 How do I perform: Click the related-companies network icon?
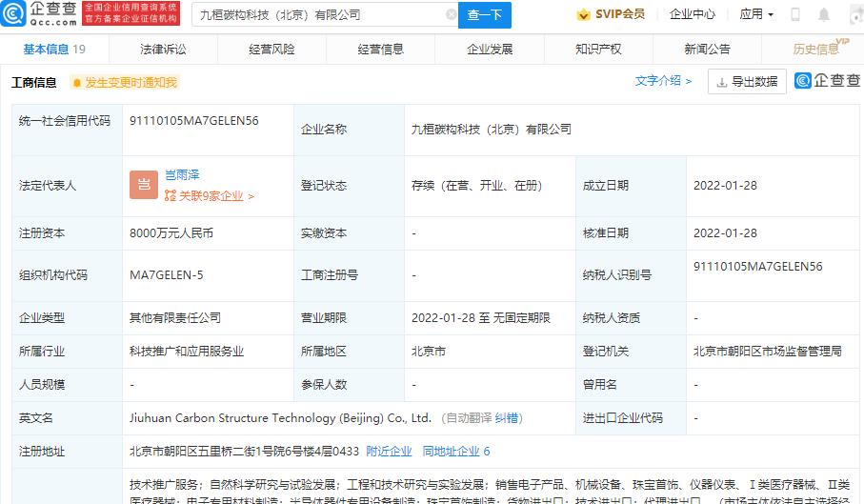(x=171, y=195)
